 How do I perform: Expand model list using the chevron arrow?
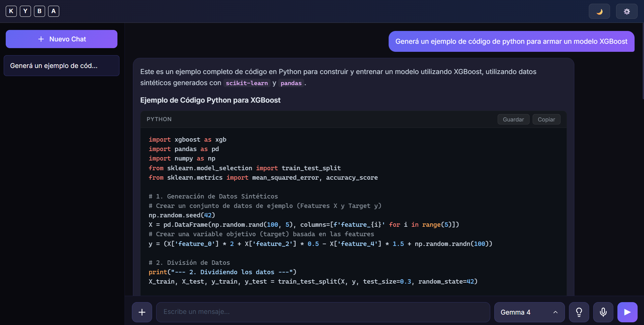(x=556, y=312)
